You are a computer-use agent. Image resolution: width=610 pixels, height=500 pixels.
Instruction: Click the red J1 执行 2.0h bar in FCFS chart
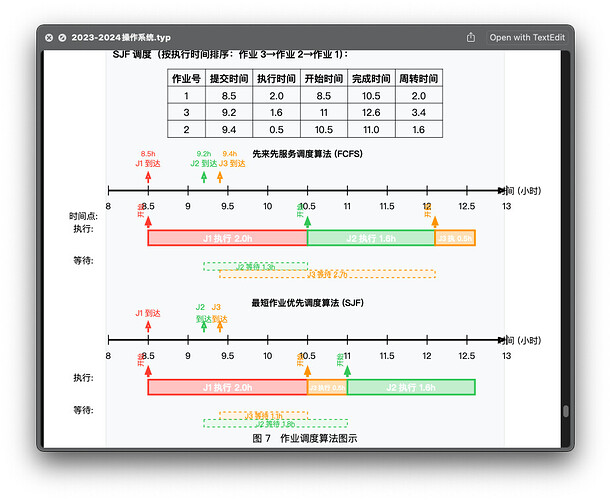[x=227, y=238]
